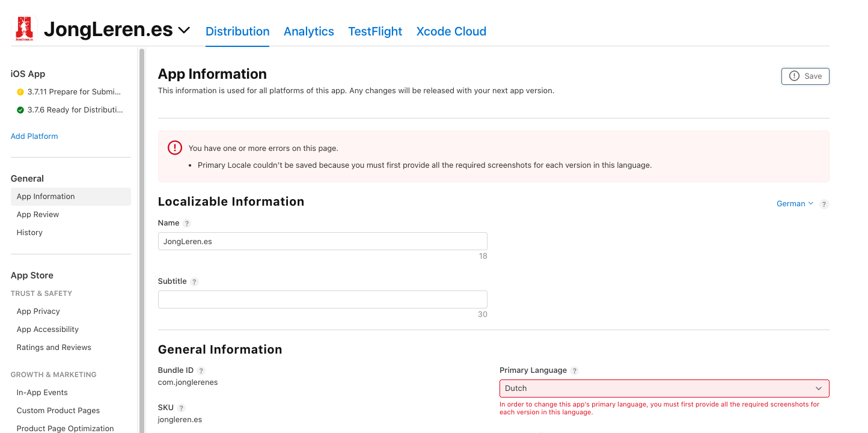
Task: Open the help icon next to Primary Language
Action: [575, 370]
